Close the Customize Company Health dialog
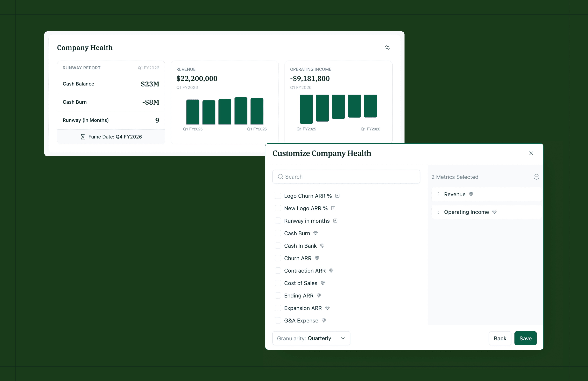 coord(531,153)
